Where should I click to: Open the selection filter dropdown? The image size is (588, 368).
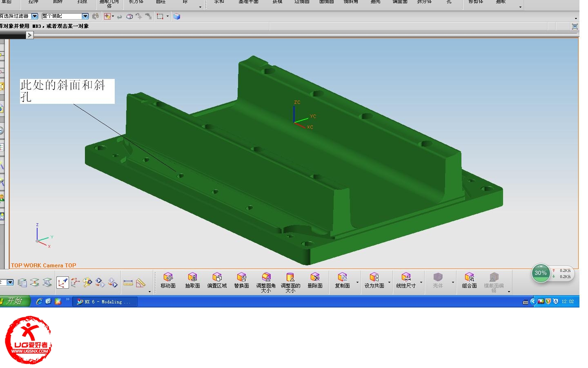[x=35, y=16]
